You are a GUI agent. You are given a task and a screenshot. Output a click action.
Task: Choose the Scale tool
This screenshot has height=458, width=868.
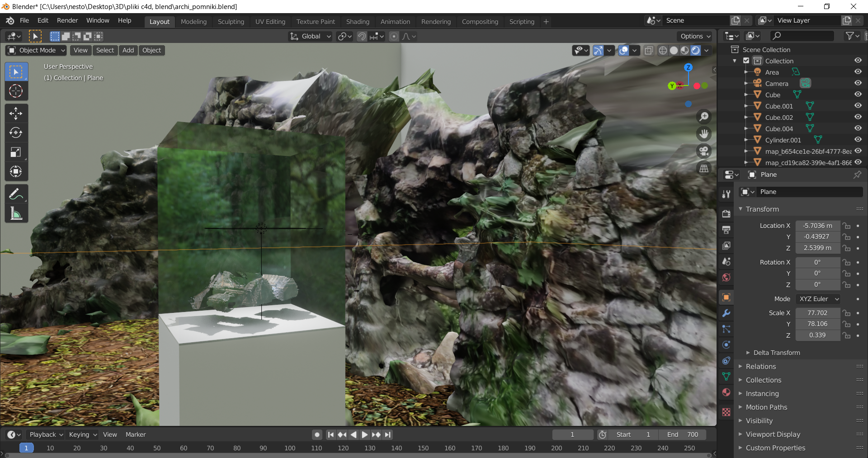[16, 152]
